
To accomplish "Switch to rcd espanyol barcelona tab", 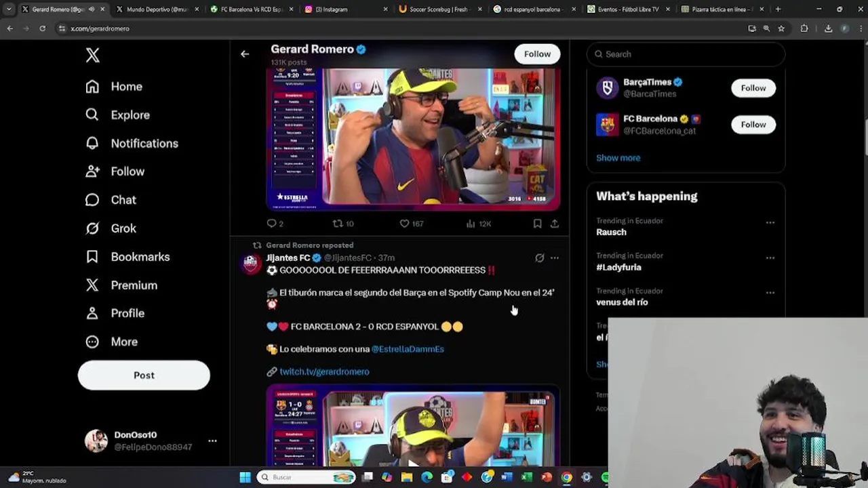I will [534, 9].
